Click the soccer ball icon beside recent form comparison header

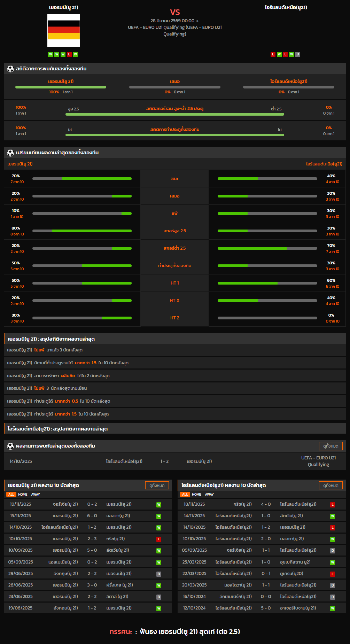(x=10, y=153)
